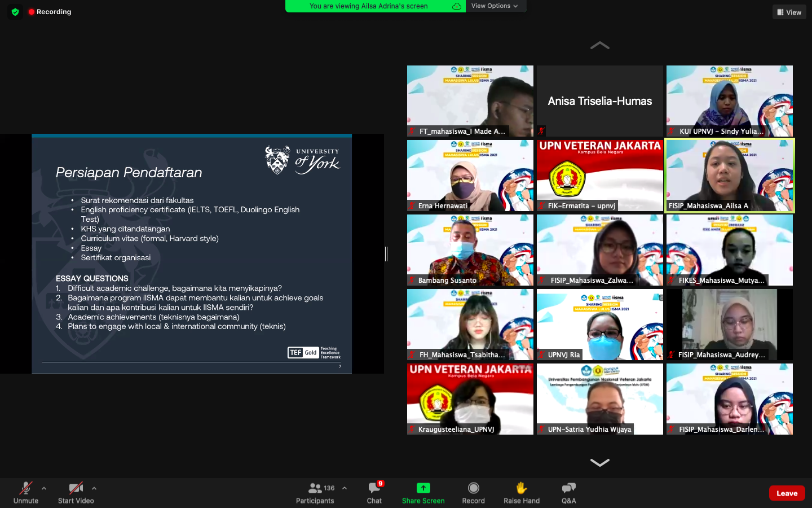
Task: Switch layout using the View button
Action: click(789, 12)
